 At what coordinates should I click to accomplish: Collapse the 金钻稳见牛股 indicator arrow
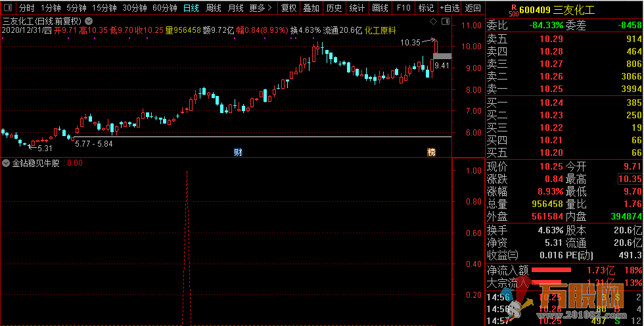tap(6, 163)
